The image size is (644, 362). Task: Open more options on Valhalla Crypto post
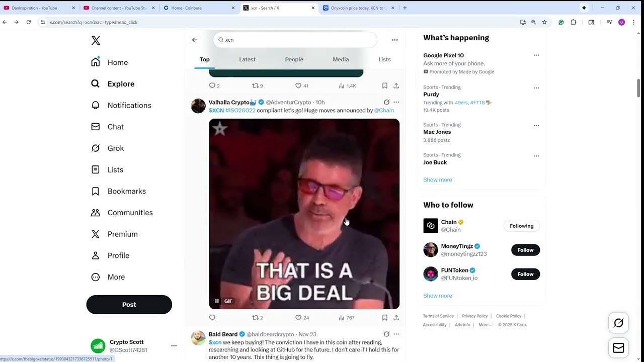(396, 102)
